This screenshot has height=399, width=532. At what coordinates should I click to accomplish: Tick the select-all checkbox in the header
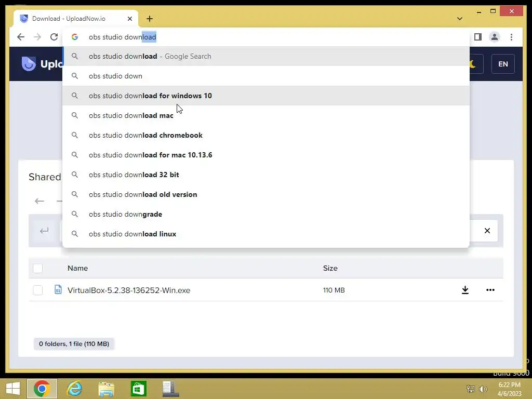coord(37,269)
